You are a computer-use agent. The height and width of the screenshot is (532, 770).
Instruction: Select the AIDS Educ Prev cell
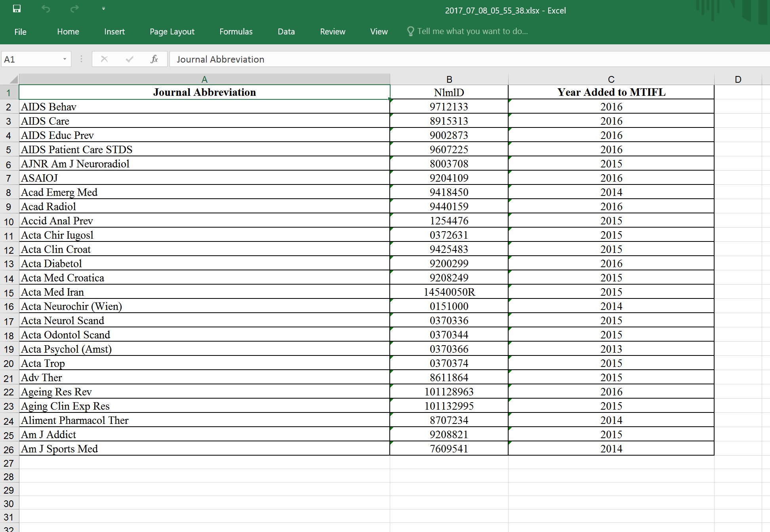(x=204, y=135)
